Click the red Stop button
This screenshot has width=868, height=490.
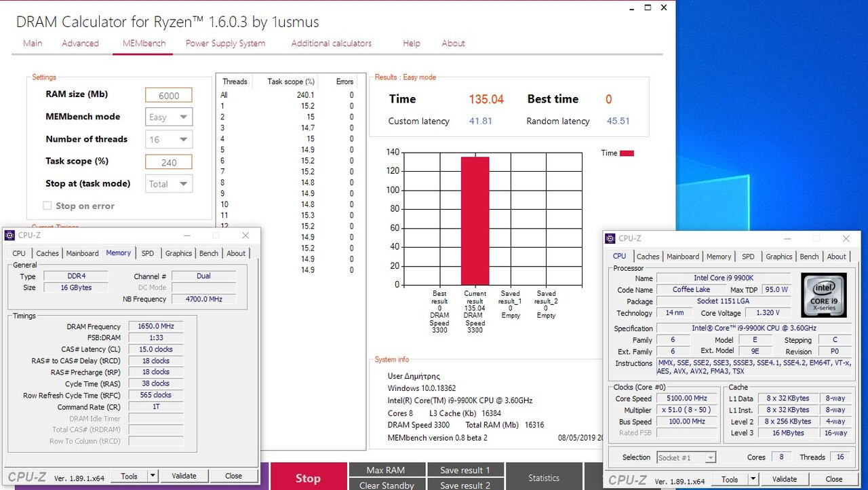[308, 478]
